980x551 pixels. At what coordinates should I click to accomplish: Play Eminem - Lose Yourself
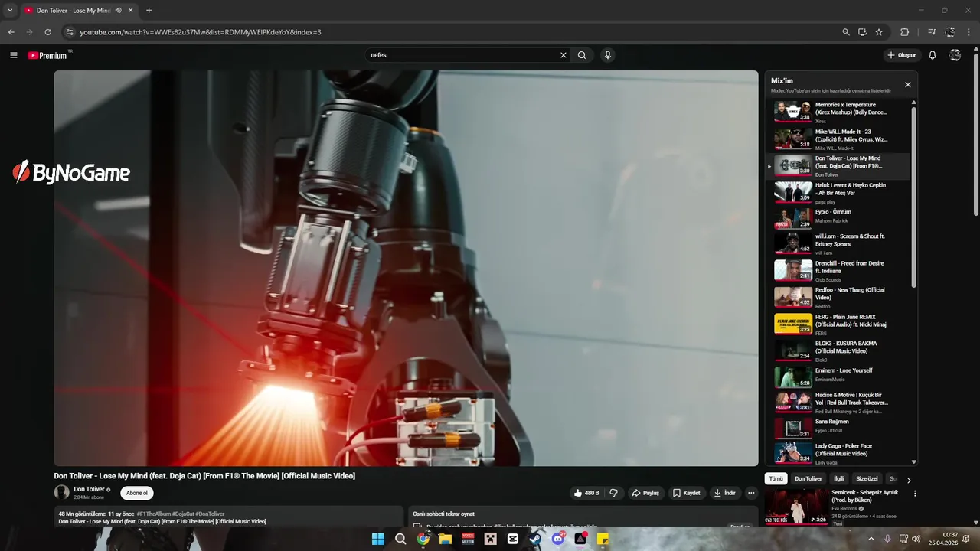pyautogui.click(x=838, y=377)
